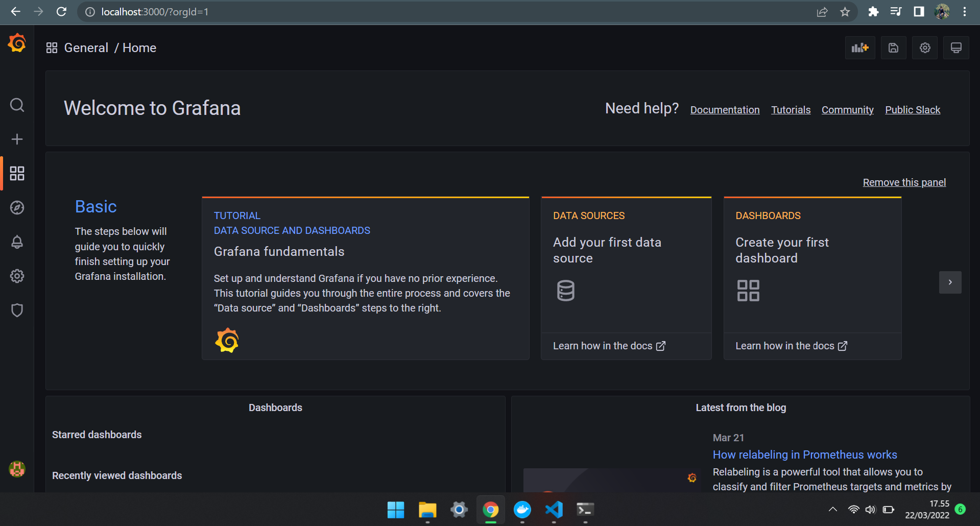Click the Remove this panel link
Viewport: 980px width, 526px height.
point(904,182)
